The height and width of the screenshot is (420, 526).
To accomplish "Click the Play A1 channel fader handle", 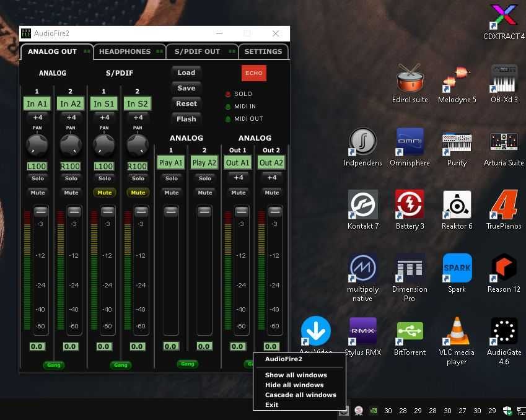I will [x=171, y=211].
